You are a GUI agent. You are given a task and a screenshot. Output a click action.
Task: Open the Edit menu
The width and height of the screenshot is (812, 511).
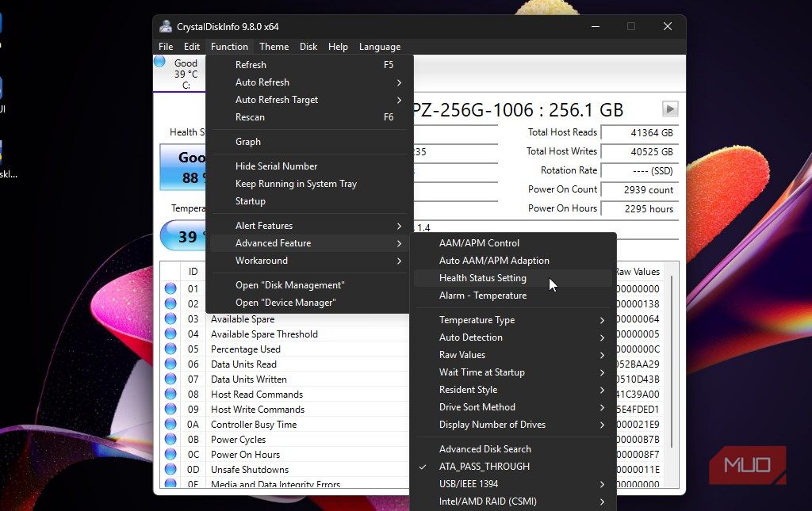192,47
